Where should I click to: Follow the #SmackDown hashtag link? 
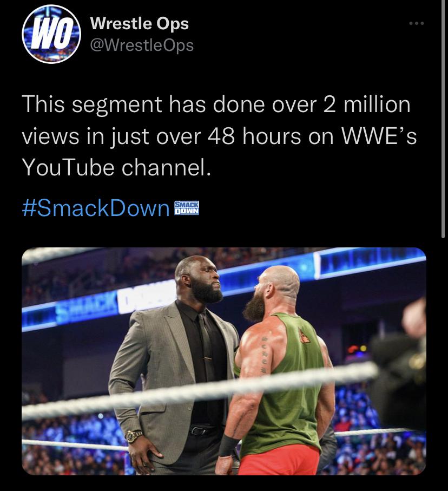[96, 208]
